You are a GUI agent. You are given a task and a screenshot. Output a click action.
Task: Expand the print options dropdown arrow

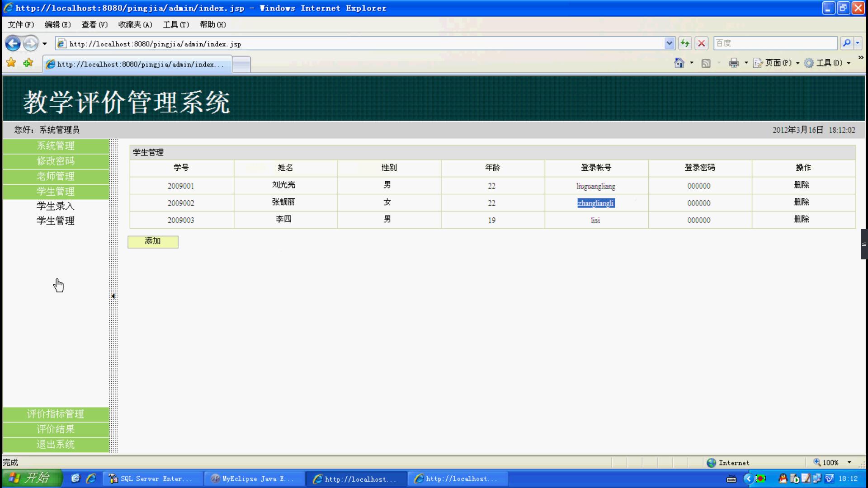(x=746, y=63)
